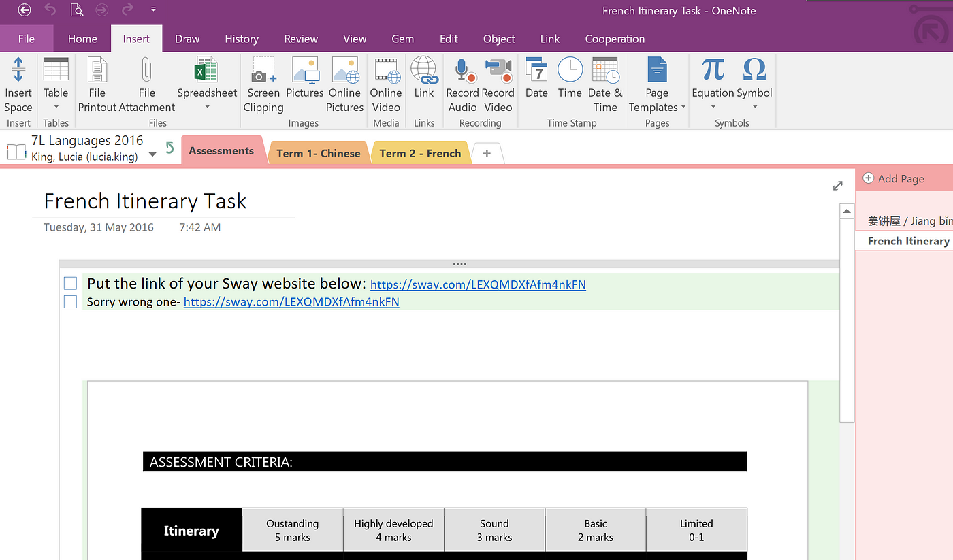Click the page title French Itinerary Task
The image size is (953, 560).
[145, 201]
